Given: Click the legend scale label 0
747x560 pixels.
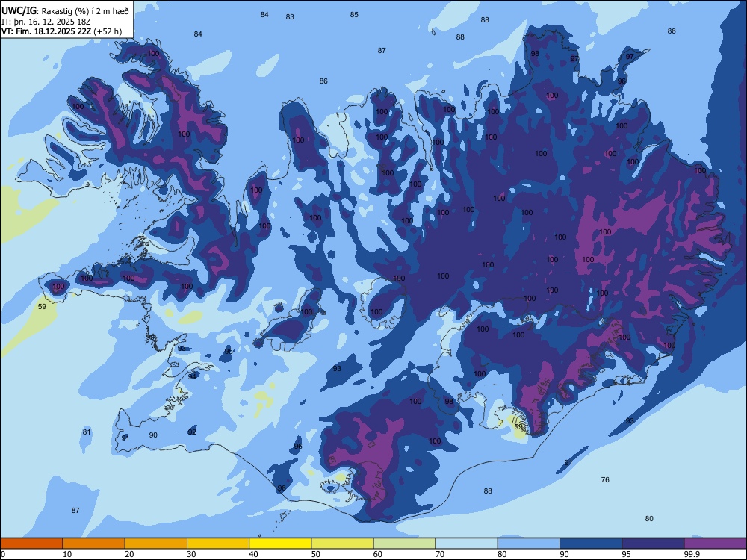Looking at the screenshot, I should tap(3, 554).
